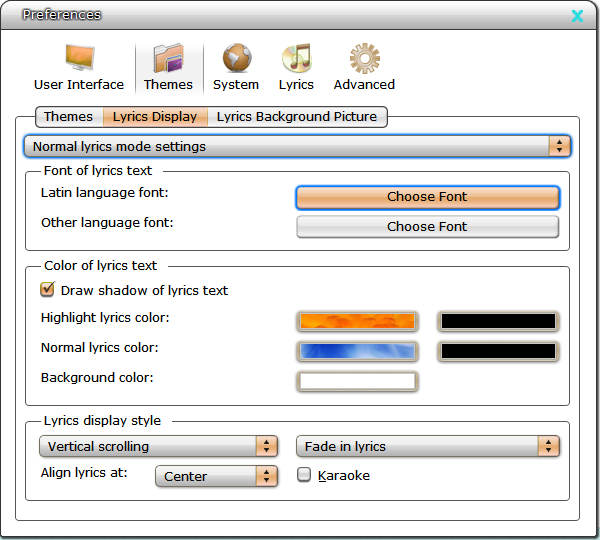The height and width of the screenshot is (540, 600).
Task: Change Align lyrics at Center dropdown
Action: click(x=216, y=476)
